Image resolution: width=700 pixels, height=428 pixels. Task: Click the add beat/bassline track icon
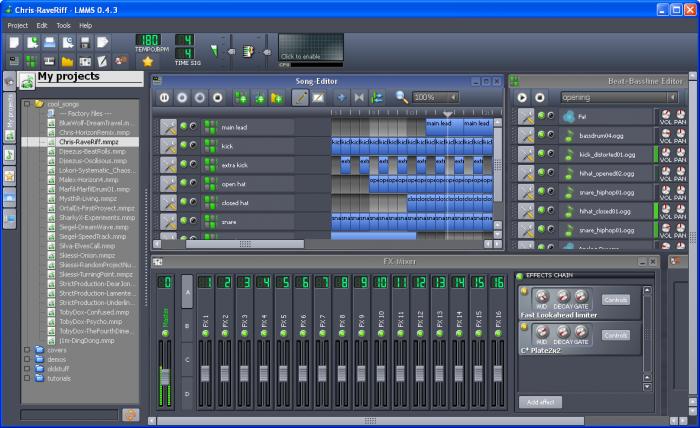click(x=241, y=97)
